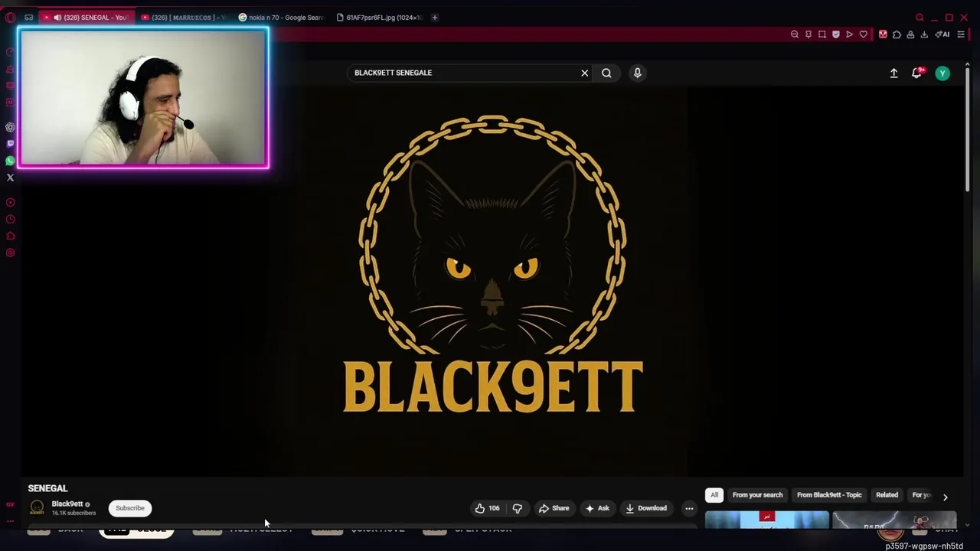Click the Ask button under the video
The width and height of the screenshot is (980, 551).
(597, 508)
